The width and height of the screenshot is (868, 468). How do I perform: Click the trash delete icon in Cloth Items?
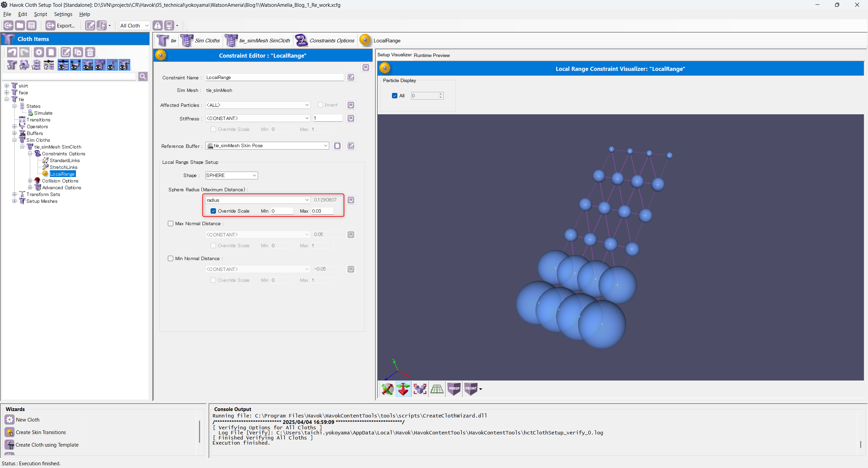tap(90, 52)
